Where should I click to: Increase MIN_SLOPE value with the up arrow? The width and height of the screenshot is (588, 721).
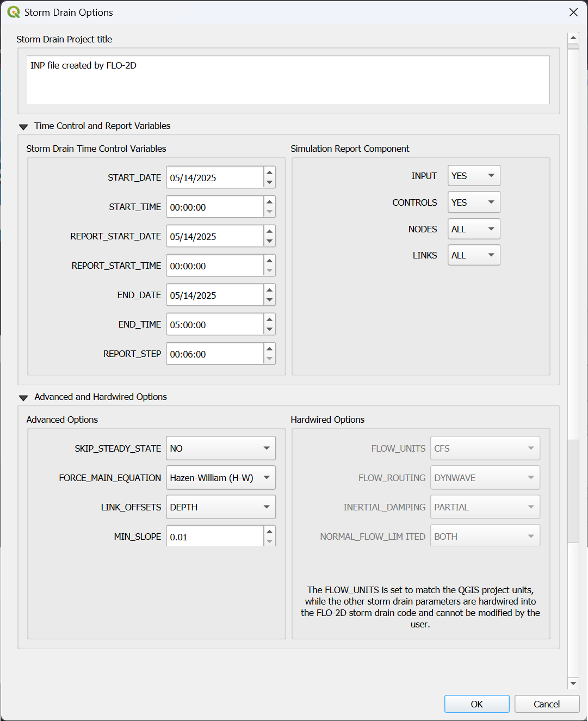point(269,532)
